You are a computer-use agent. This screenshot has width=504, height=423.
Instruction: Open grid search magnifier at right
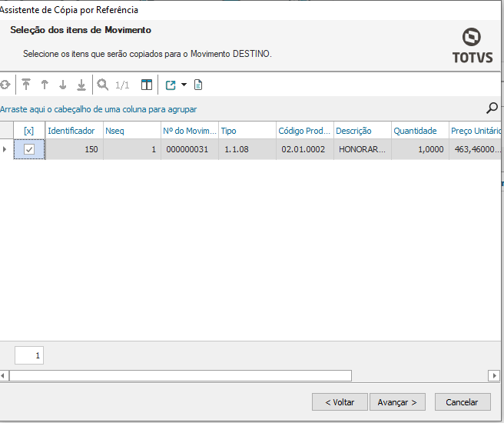click(492, 108)
